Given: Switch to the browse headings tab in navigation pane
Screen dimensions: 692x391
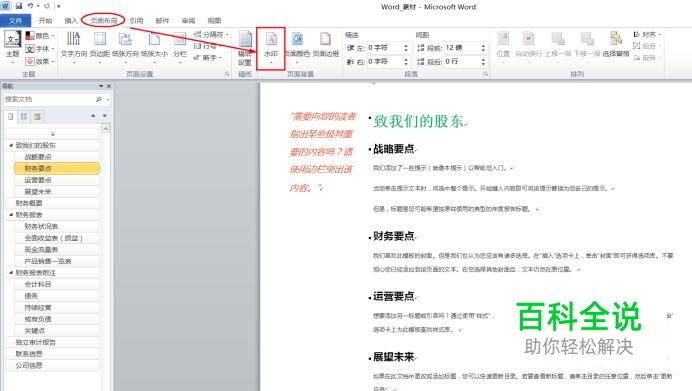Looking at the screenshot, I should tap(11, 117).
